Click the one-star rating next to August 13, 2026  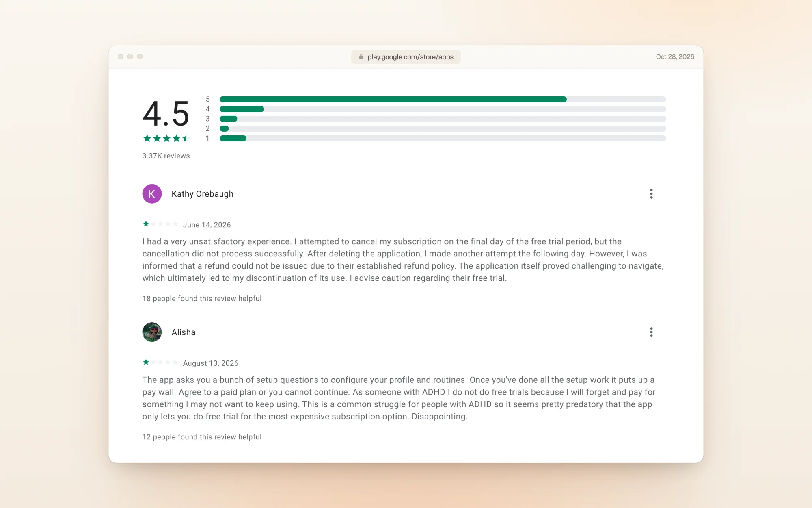160,362
